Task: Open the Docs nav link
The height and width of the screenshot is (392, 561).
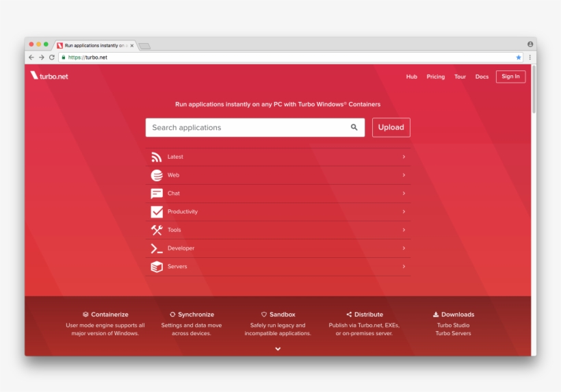Action: coord(482,77)
